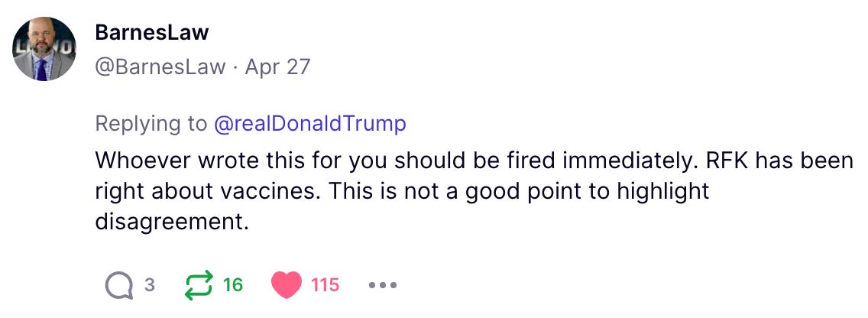Viewport: 868px width, 318px height.
Task: Open the @realDonaldTrump mention link
Action: pos(310,123)
